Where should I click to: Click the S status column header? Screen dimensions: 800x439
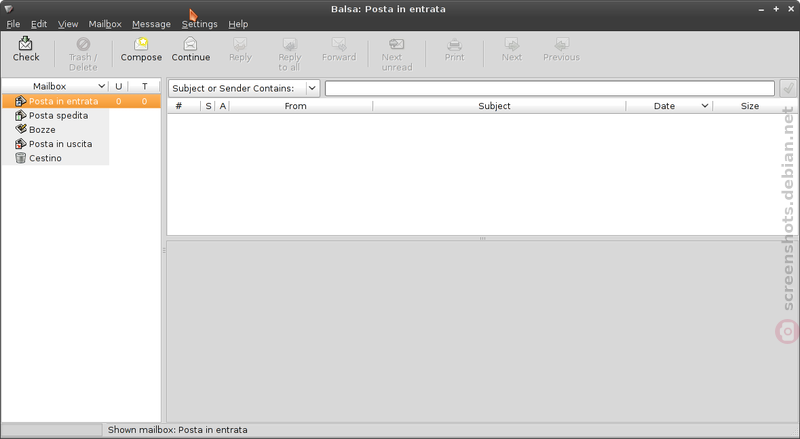[x=208, y=106]
